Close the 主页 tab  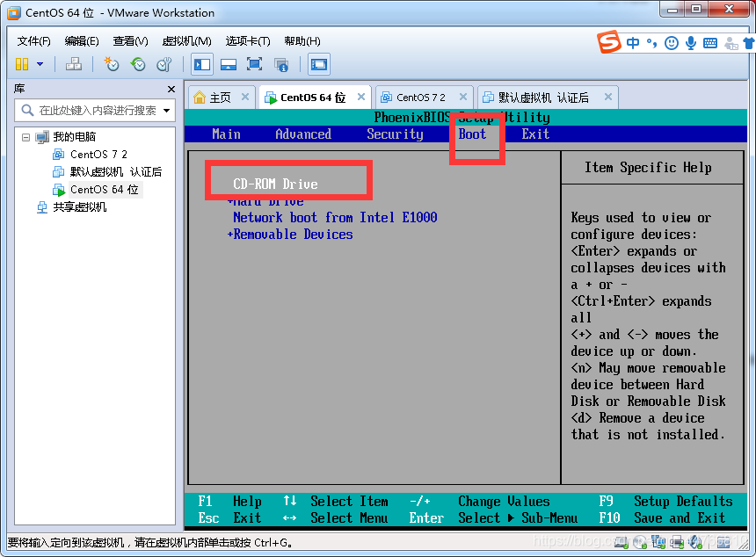click(245, 97)
